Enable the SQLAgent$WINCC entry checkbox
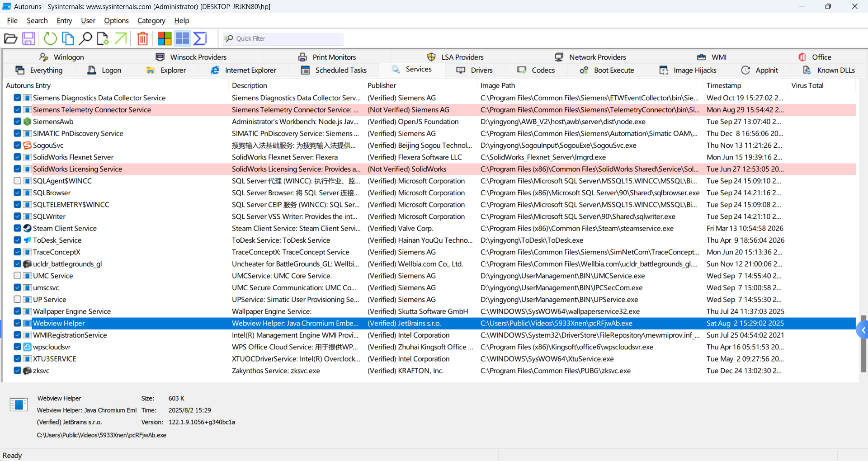Image resolution: width=868 pixels, height=461 pixels. point(17,181)
